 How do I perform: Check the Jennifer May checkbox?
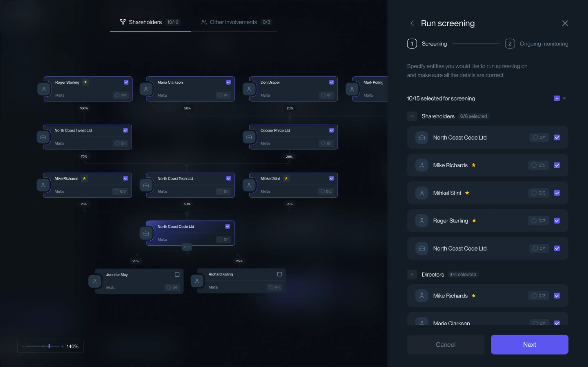point(177,274)
